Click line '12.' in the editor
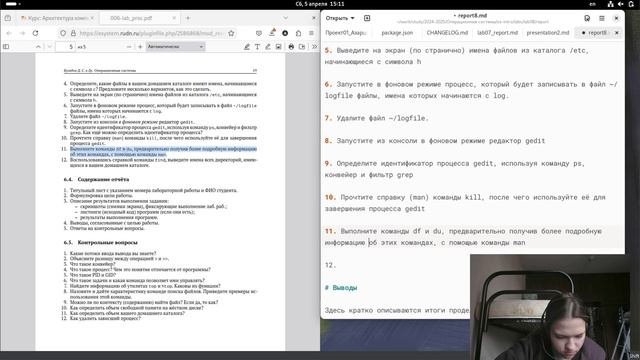 [330, 265]
